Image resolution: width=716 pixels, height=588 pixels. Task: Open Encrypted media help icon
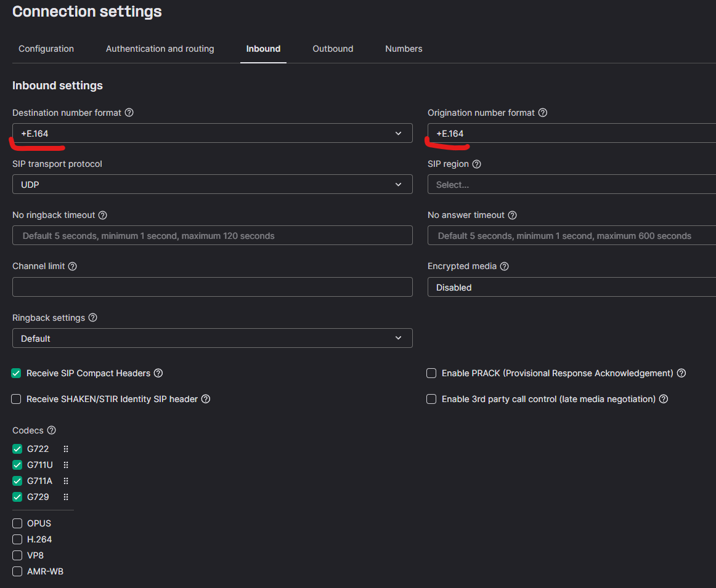pyautogui.click(x=504, y=267)
